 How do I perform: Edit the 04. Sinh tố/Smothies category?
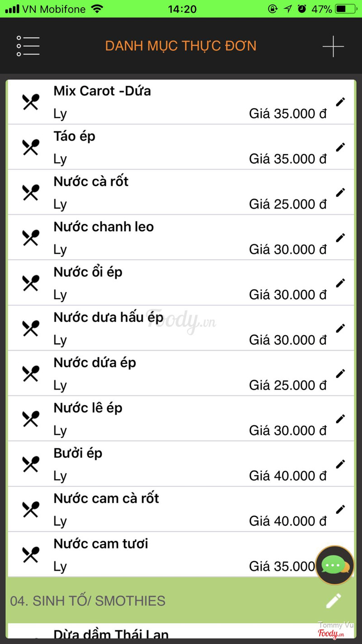[334, 601]
